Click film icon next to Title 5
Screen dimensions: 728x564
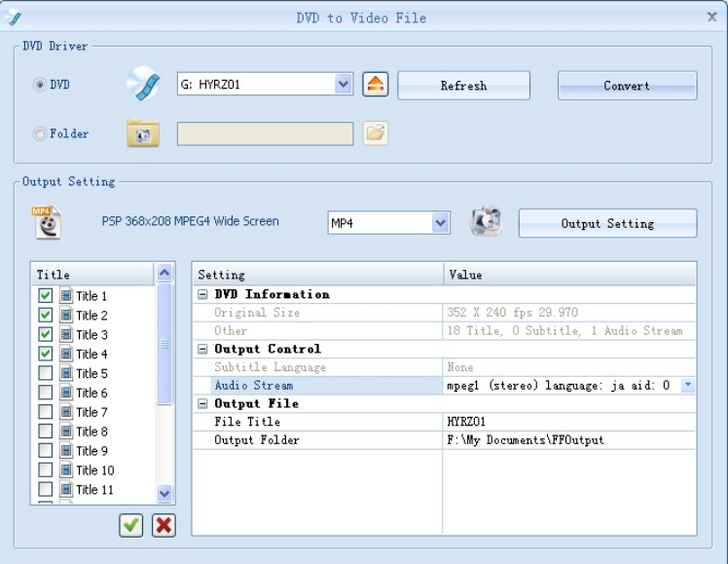tap(66, 373)
